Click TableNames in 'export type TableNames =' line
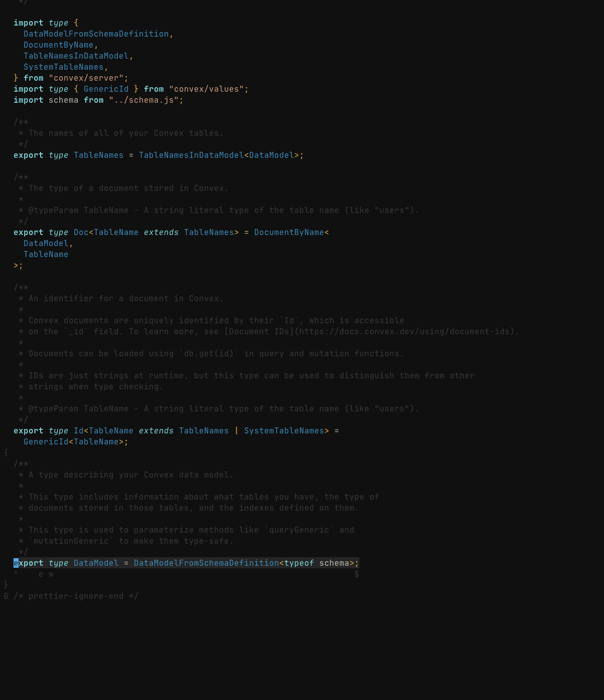The image size is (604, 700). (99, 155)
